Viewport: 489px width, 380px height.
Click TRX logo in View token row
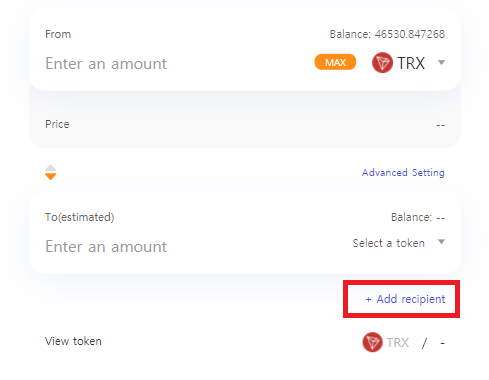[x=372, y=342]
